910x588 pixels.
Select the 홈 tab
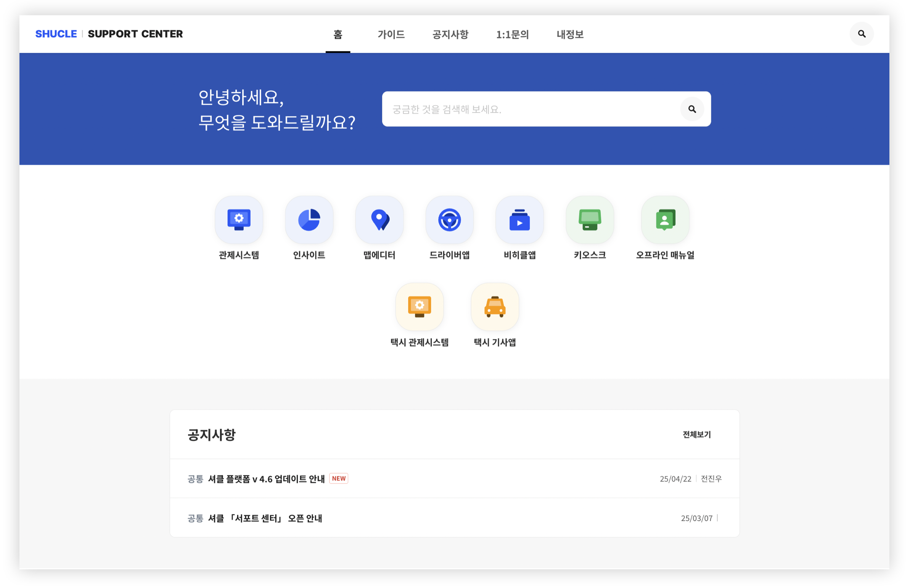pos(338,34)
